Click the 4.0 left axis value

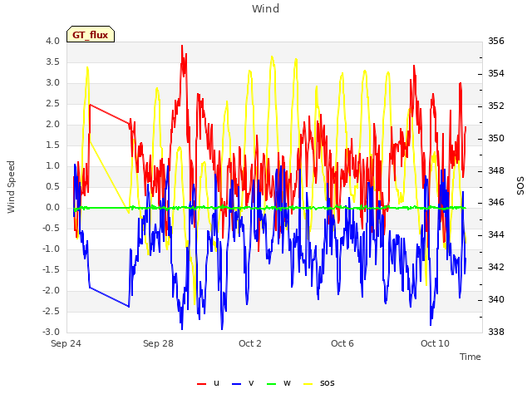click(x=52, y=41)
